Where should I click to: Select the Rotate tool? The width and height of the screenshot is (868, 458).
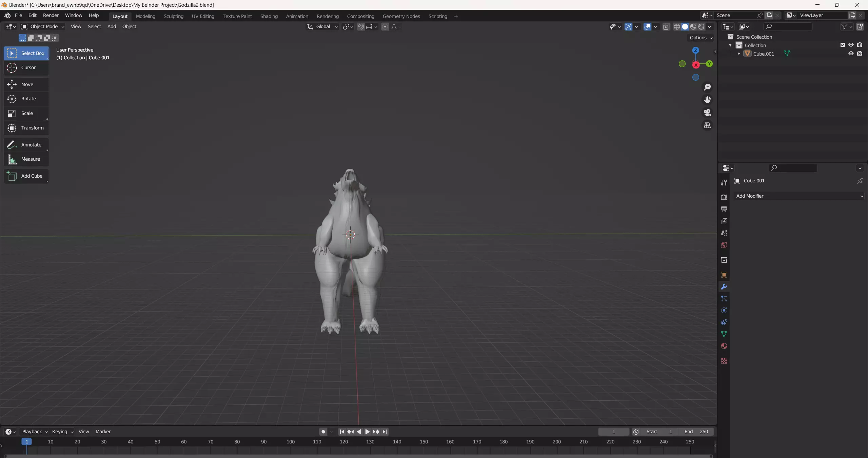point(26,99)
